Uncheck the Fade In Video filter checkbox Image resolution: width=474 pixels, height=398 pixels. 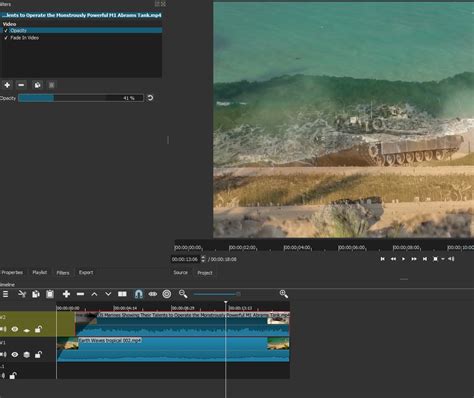click(x=6, y=38)
